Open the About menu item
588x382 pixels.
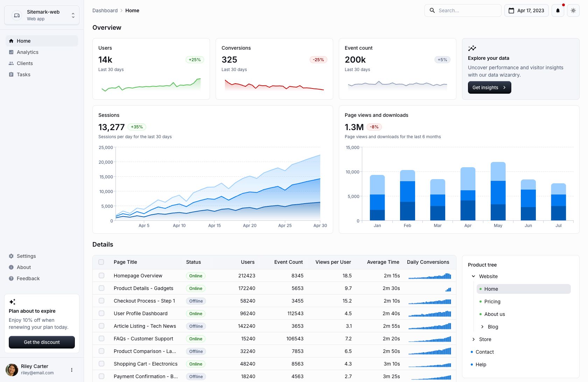pos(24,267)
